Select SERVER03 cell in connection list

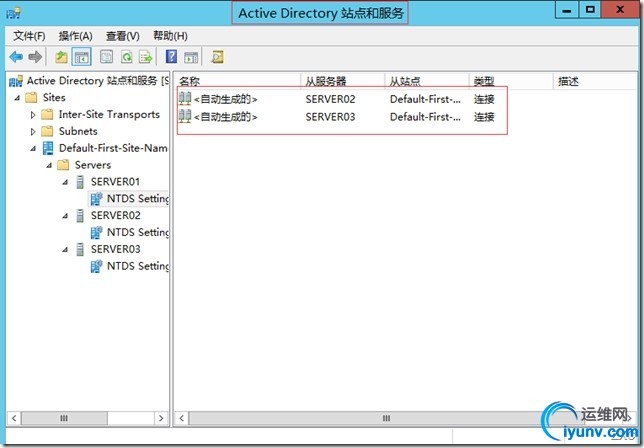[x=330, y=117]
